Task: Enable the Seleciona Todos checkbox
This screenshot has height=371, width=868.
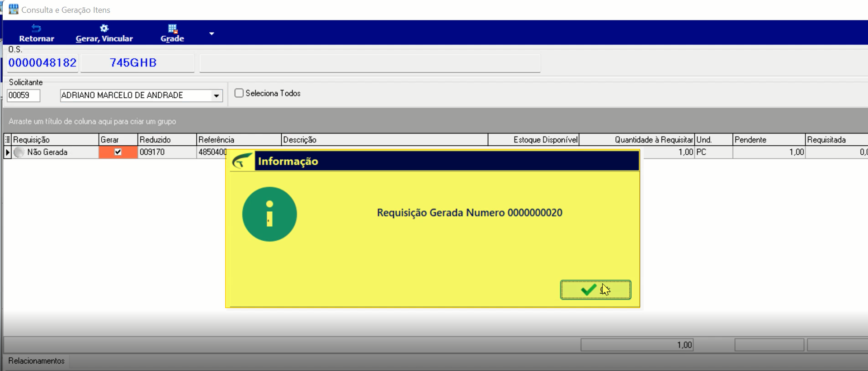Action: 239,93
